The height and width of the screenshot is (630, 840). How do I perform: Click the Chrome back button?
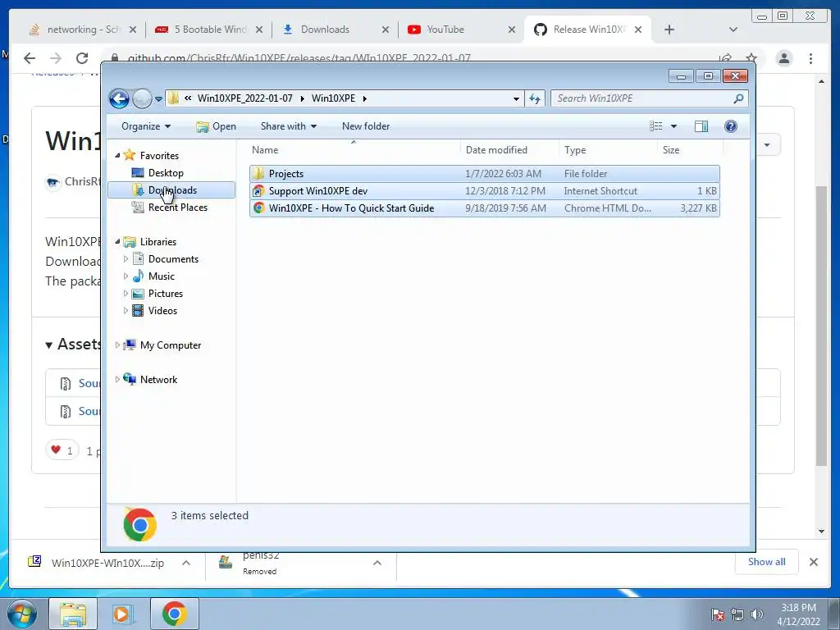point(30,58)
